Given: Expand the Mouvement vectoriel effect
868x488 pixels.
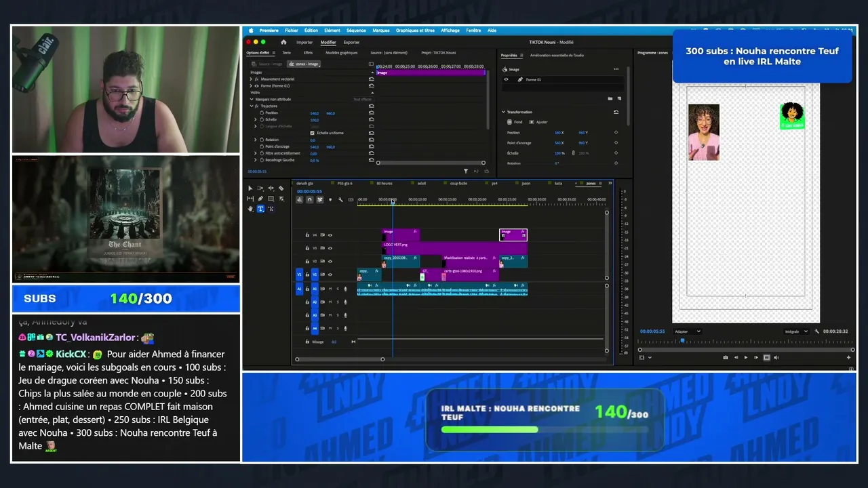Looking at the screenshot, I should pyautogui.click(x=251, y=79).
